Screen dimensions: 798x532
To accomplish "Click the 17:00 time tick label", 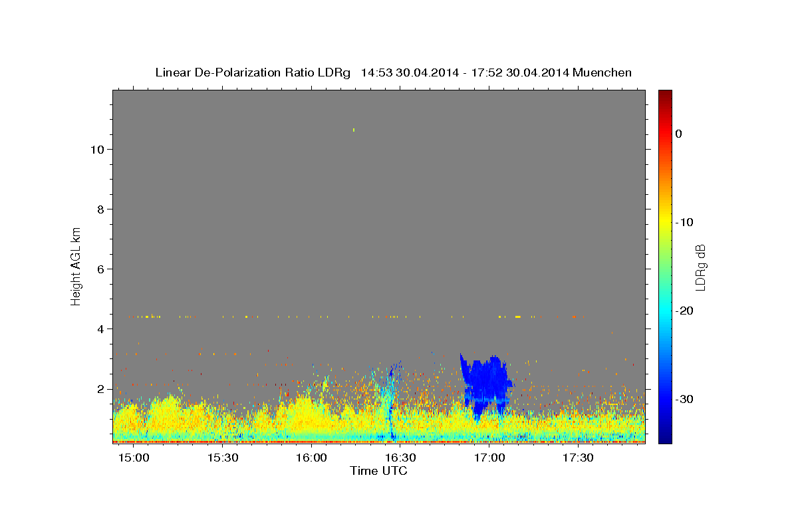I will point(489,458).
